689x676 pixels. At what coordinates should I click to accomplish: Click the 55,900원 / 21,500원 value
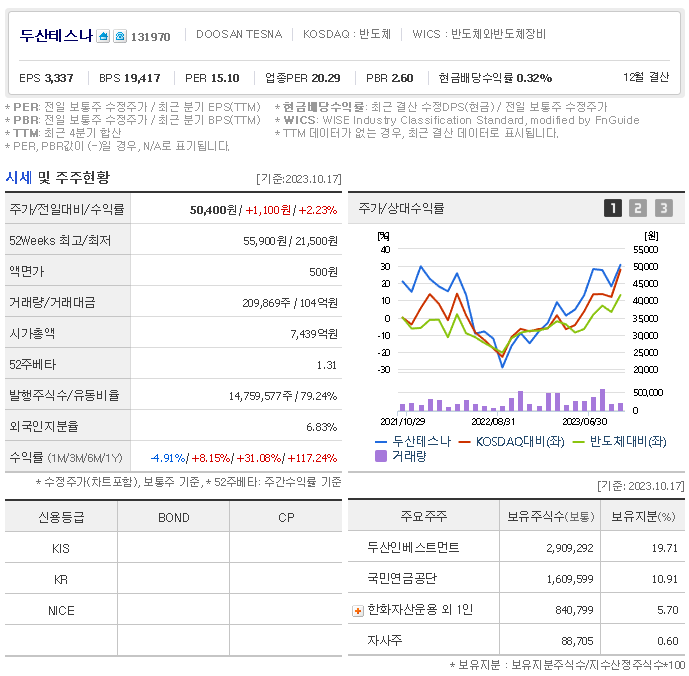click(x=290, y=241)
